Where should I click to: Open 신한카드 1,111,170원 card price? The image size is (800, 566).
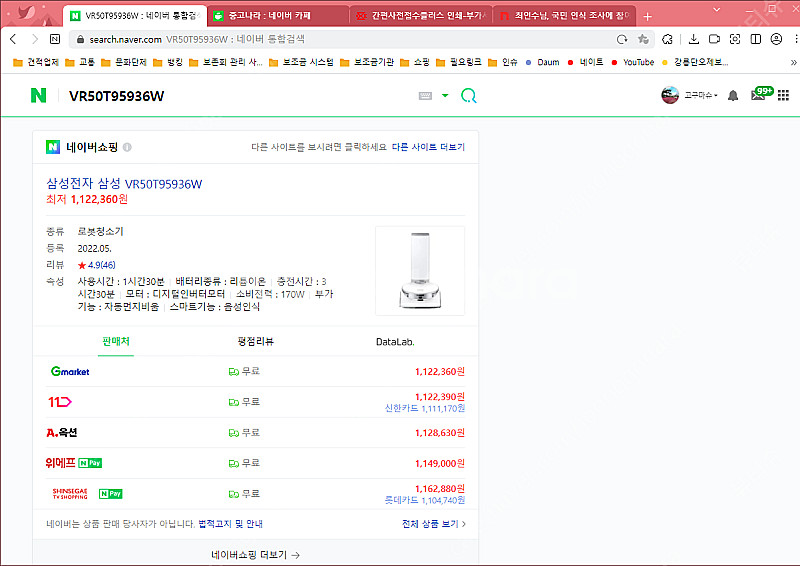424,408
